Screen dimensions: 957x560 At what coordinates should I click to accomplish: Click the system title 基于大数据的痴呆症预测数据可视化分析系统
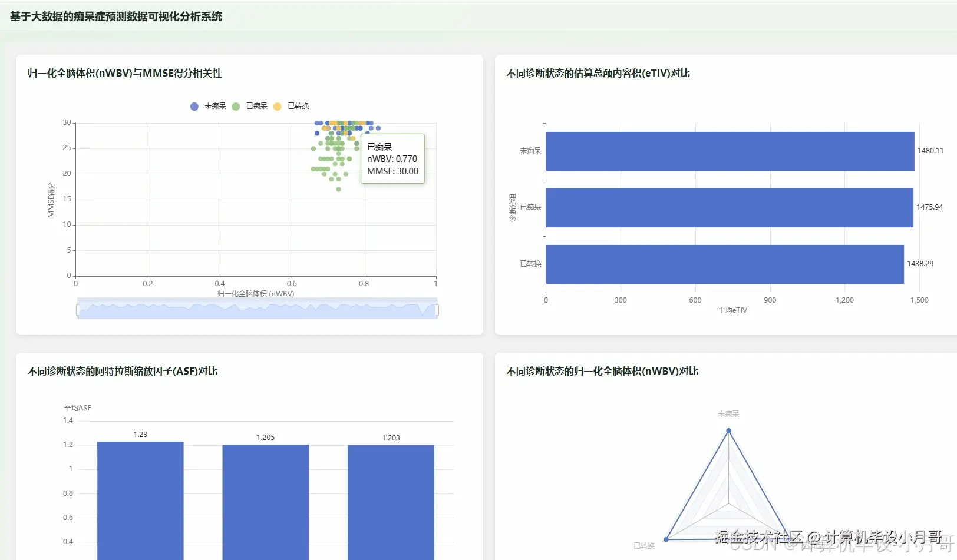point(116,16)
